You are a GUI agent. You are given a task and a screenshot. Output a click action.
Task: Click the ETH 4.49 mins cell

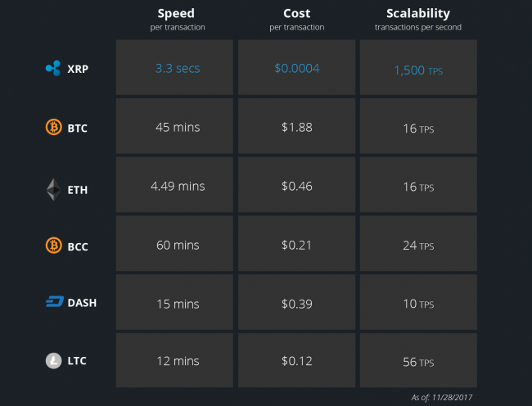click(x=174, y=184)
